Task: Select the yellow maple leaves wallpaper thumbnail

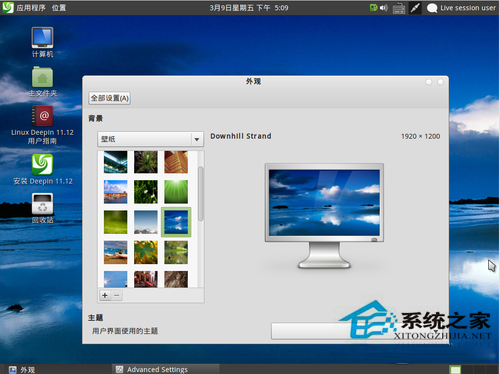Action: click(x=146, y=252)
